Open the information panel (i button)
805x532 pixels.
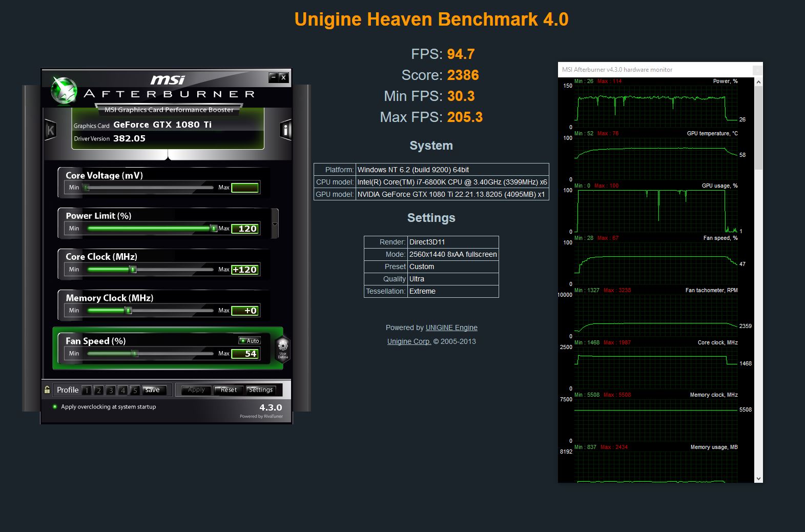click(x=286, y=130)
